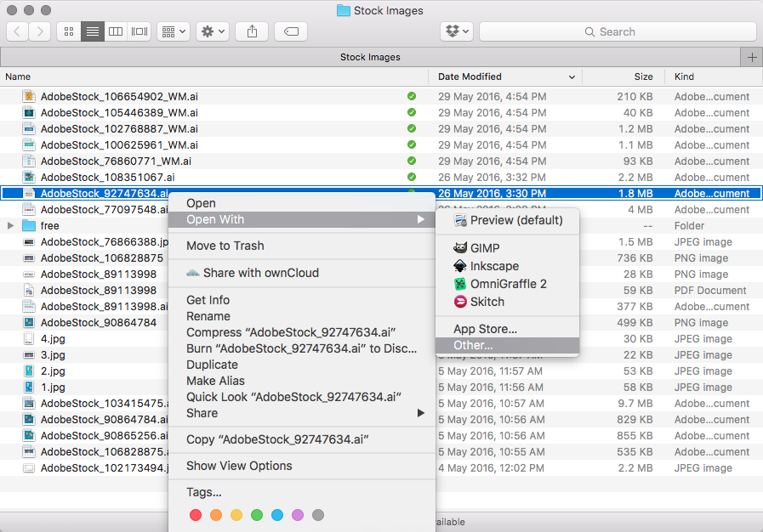Click Get Info in context menu

click(208, 300)
